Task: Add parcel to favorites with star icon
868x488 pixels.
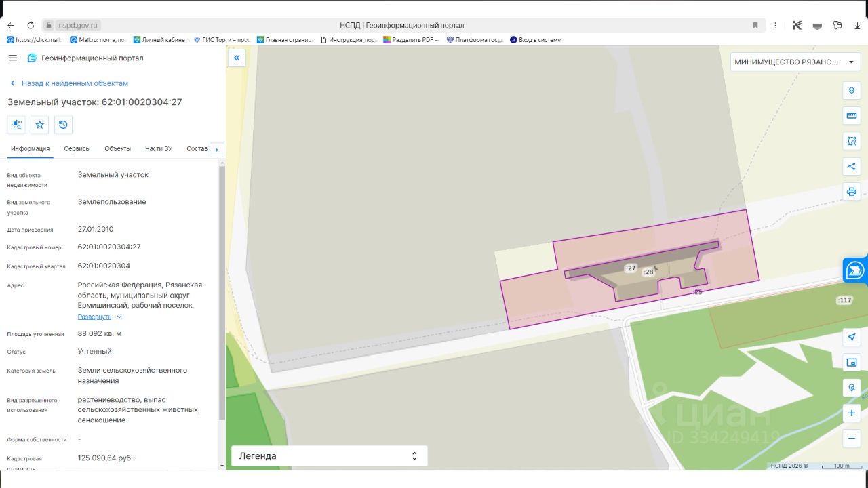Action: click(40, 125)
